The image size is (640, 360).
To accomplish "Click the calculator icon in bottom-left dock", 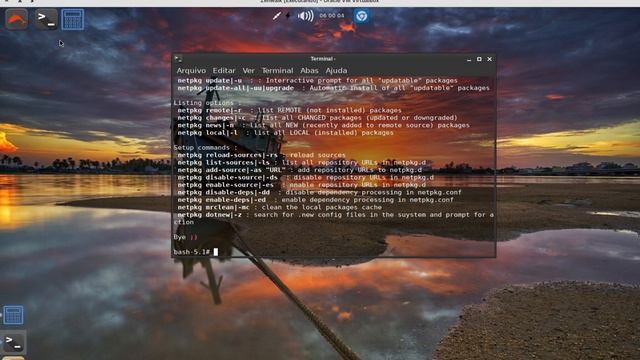I will coord(13,315).
